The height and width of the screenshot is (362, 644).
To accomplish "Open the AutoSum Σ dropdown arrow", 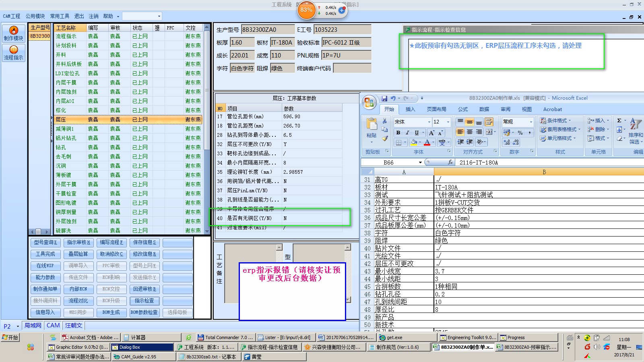I will coord(625,121).
